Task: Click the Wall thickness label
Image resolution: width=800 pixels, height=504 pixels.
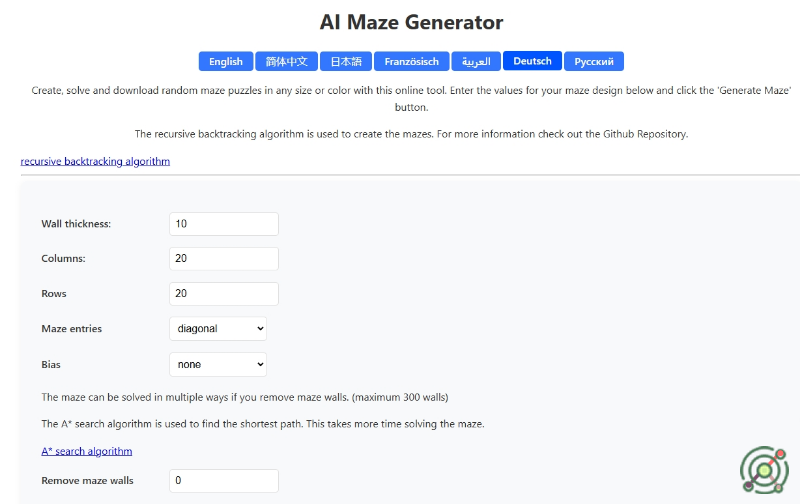Action: point(76,224)
